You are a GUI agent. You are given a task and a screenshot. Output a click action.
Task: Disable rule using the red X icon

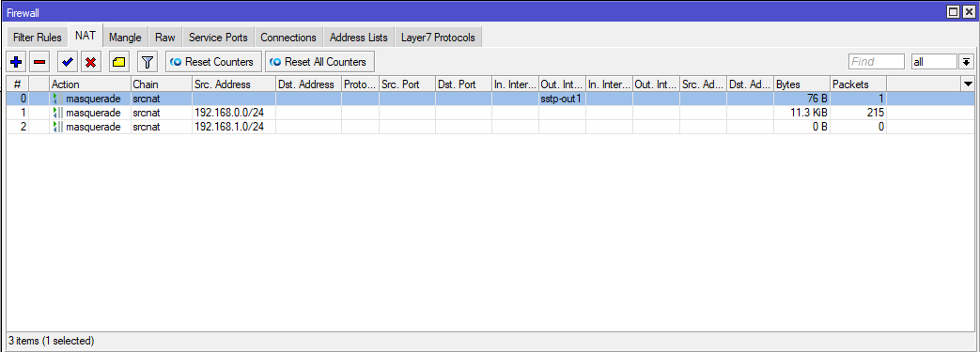click(90, 62)
